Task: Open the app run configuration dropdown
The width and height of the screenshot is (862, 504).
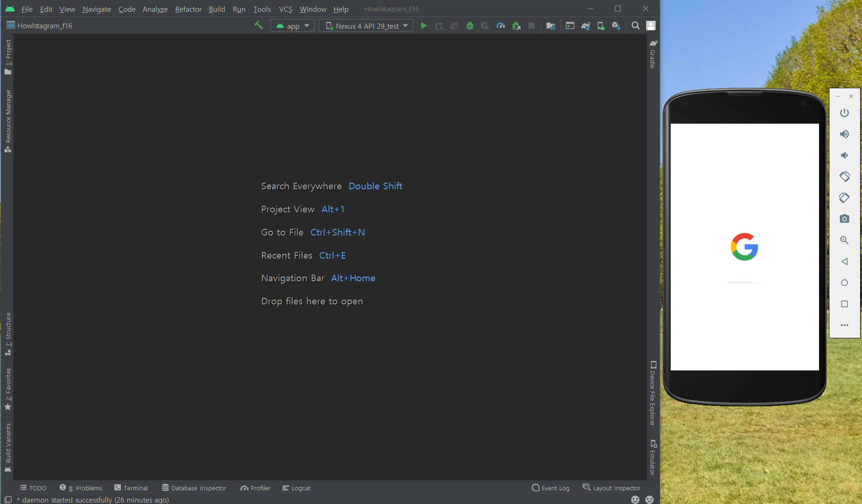Action: click(x=292, y=25)
